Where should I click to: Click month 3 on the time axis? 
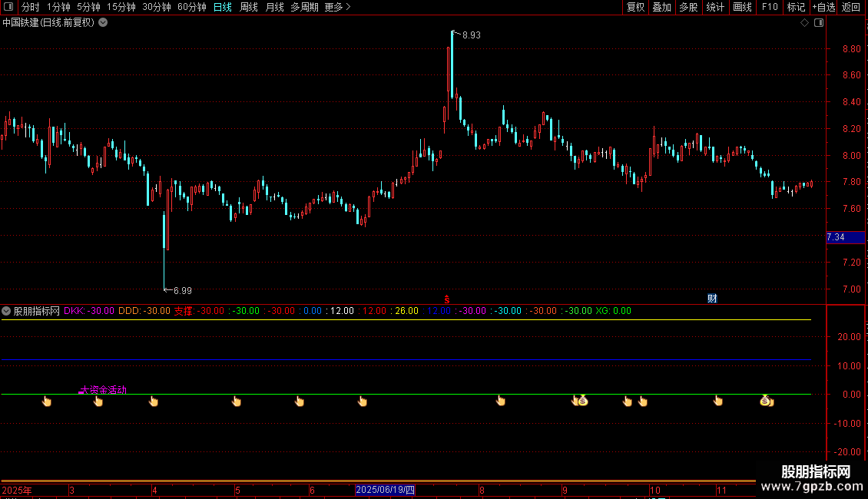point(72,491)
